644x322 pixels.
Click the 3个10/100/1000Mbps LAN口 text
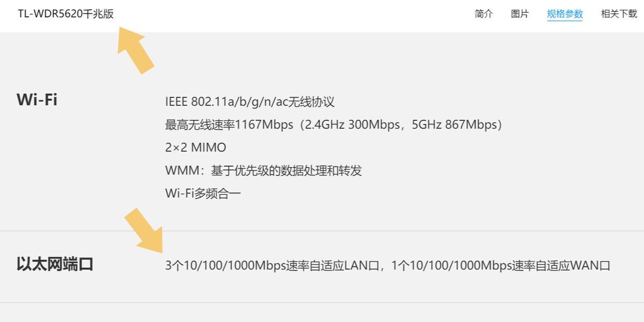273,265
